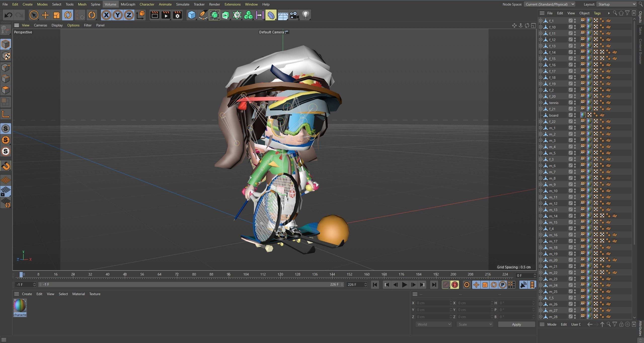Open viewport Cameras menu
Viewport: 644px width, 343px height.
pyautogui.click(x=41, y=25)
